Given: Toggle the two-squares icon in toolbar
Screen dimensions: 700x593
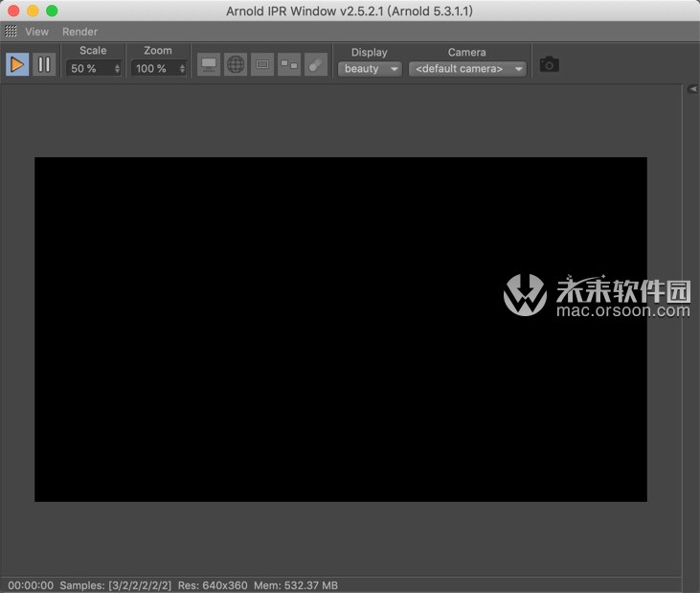Looking at the screenshot, I should coord(289,65).
